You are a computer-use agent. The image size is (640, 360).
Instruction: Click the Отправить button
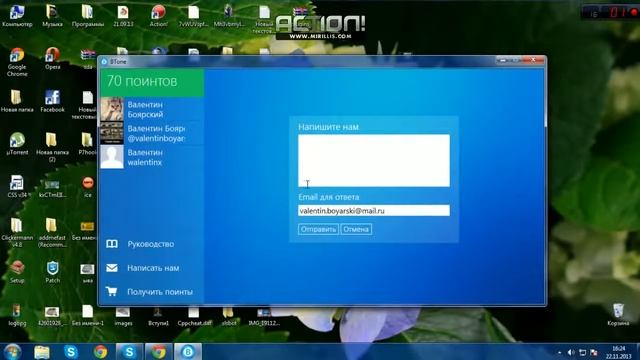coord(318,229)
